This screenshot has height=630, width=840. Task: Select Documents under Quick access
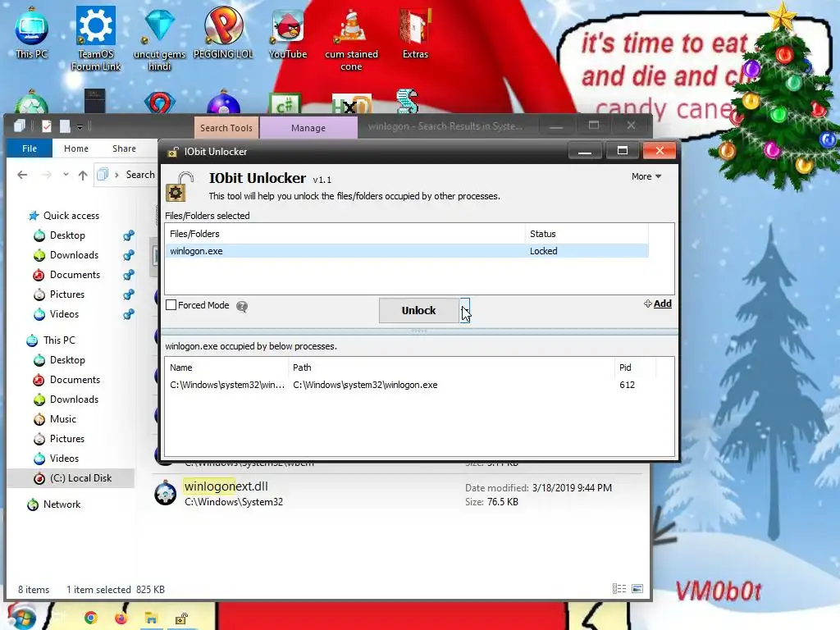pyautogui.click(x=67, y=275)
